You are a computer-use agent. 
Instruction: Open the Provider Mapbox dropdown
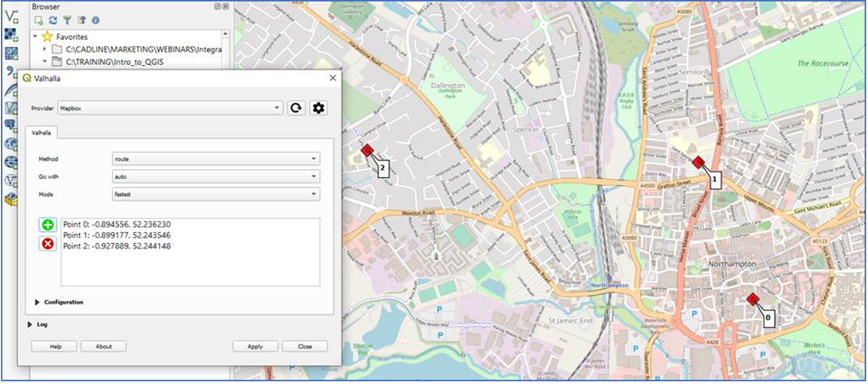point(171,108)
